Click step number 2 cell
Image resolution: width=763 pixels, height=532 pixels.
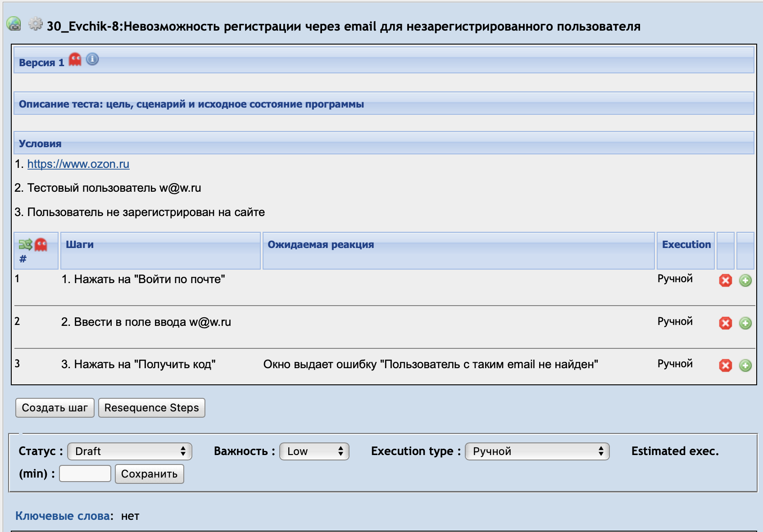[17, 321]
